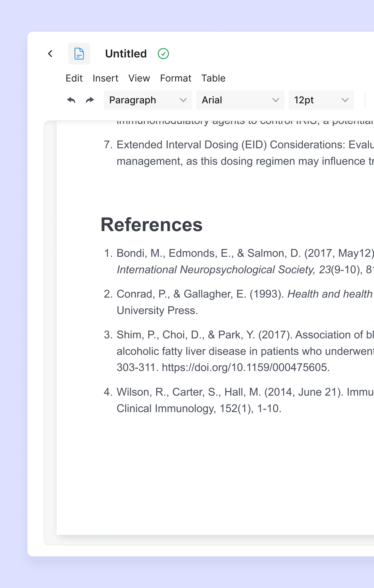374x588 pixels.
Task: Open the Format menu
Action: [x=176, y=78]
